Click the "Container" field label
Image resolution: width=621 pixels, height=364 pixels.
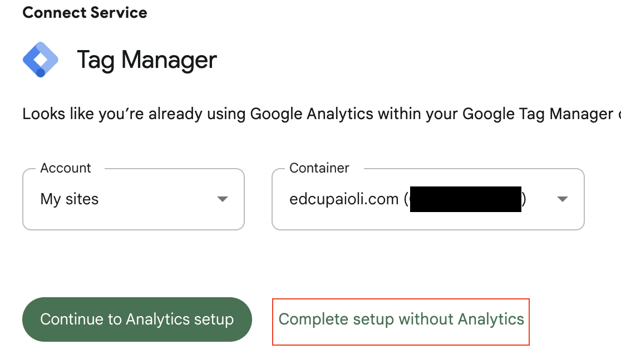tap(319, 168)
